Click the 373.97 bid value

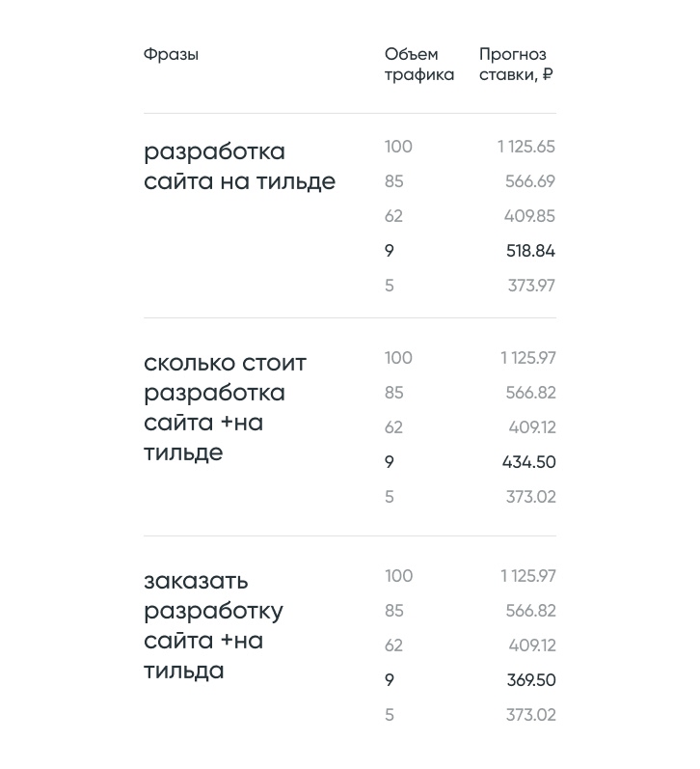click(x=531, y=286)
